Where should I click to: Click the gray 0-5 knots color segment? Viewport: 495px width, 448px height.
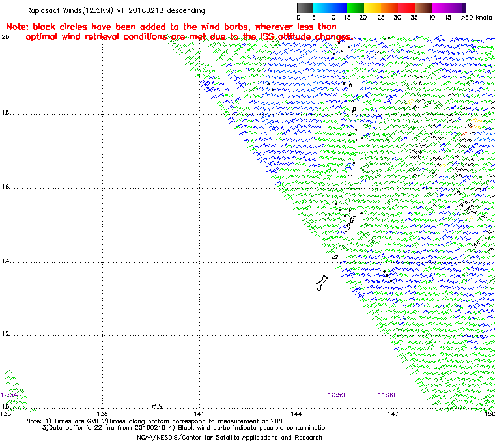pyautogui.click(x=305, y=8)
